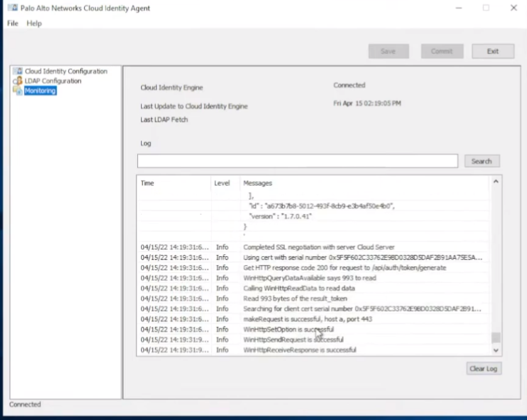
Task: Select the 'Calling WinHttpReadData to read data' row
Action: tap(314, 288)
